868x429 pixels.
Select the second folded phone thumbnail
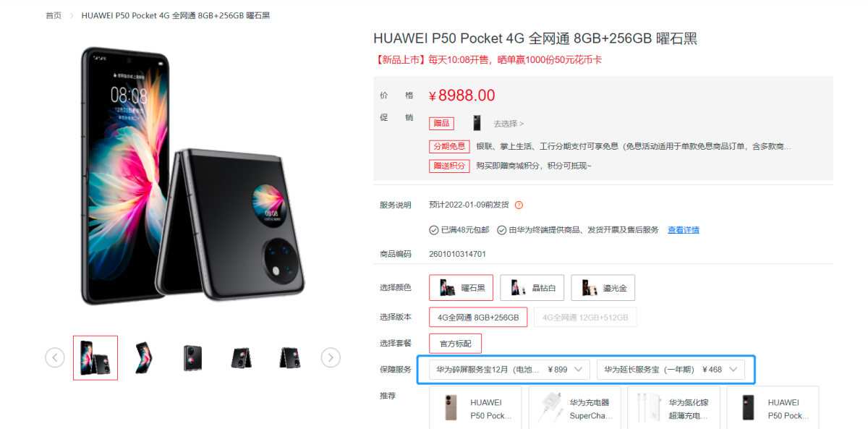(144, 357)
